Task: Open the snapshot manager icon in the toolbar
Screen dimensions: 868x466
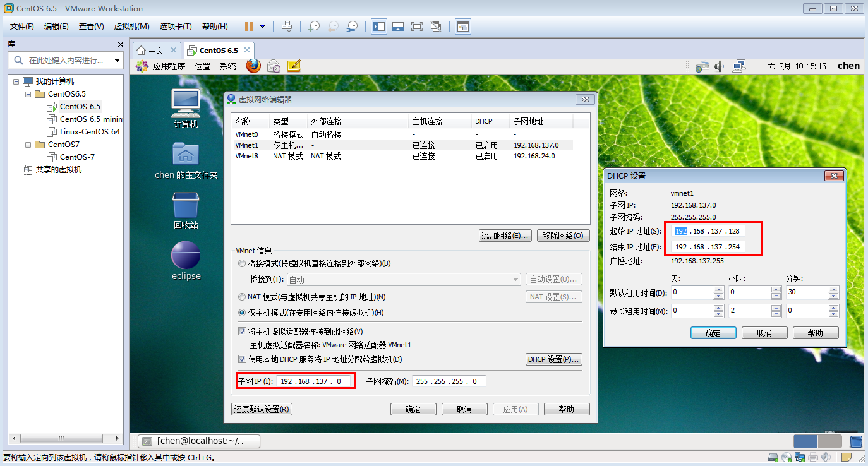Action: pyautogui.click(x=352, y=27)
